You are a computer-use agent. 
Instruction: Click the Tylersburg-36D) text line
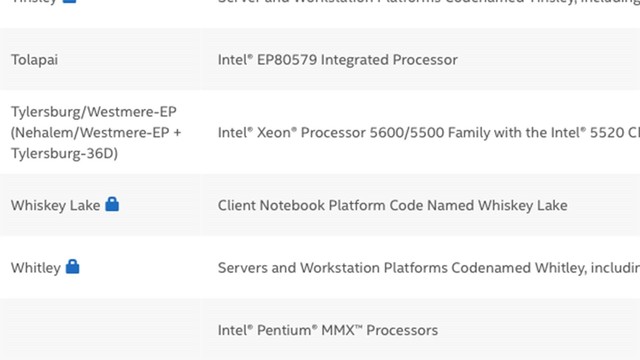[64, 153]
